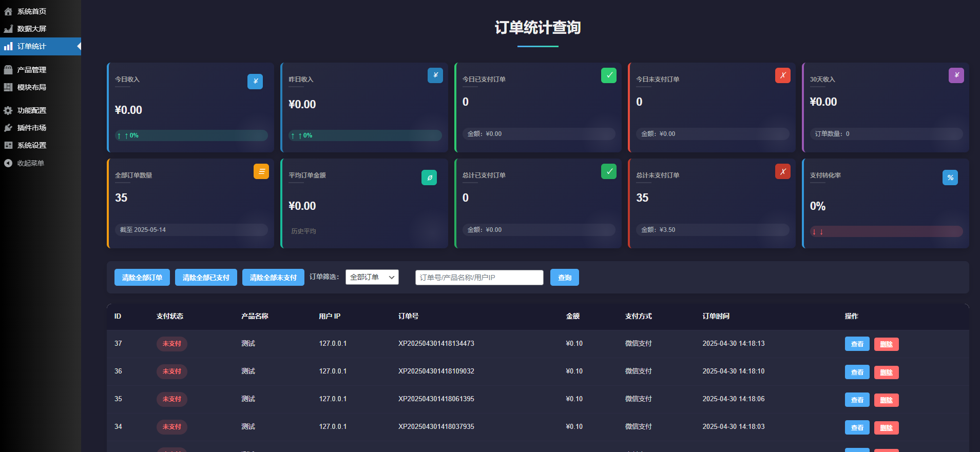Image resolution: width=980 pixels, height=452 pixels.
Task: Click 未支付 status badge in row 36
Action: tap(172, 371)
